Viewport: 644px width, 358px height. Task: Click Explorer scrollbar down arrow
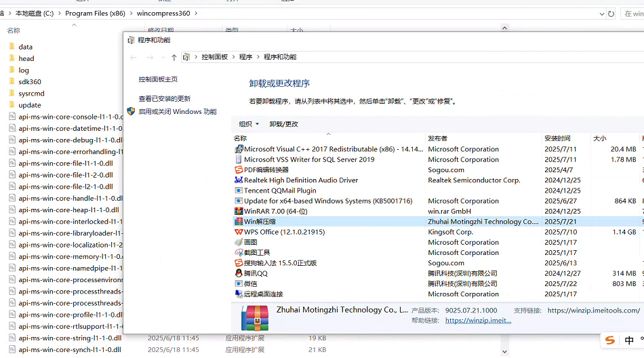pyautogui.click(x=505, y=352)
